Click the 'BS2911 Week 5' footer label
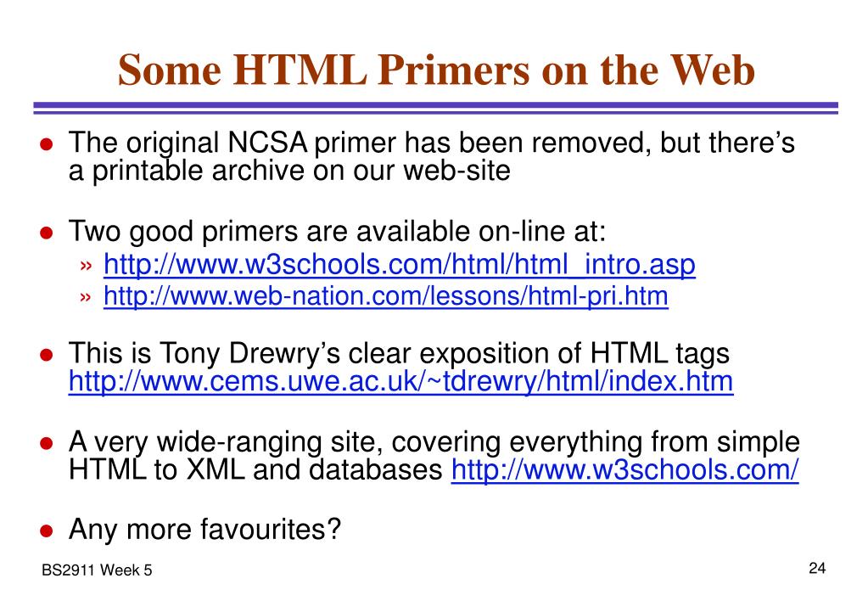 pyautogui.click(x=97, y=570)
